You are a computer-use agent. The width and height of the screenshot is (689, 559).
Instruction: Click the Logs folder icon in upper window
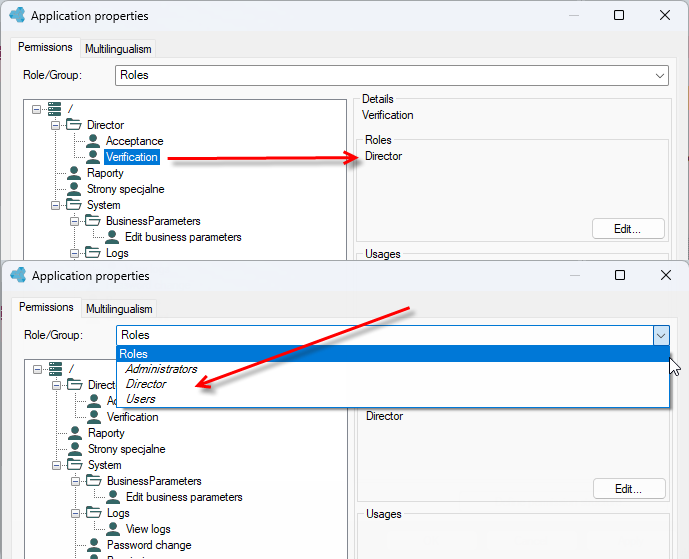[93, 253]
